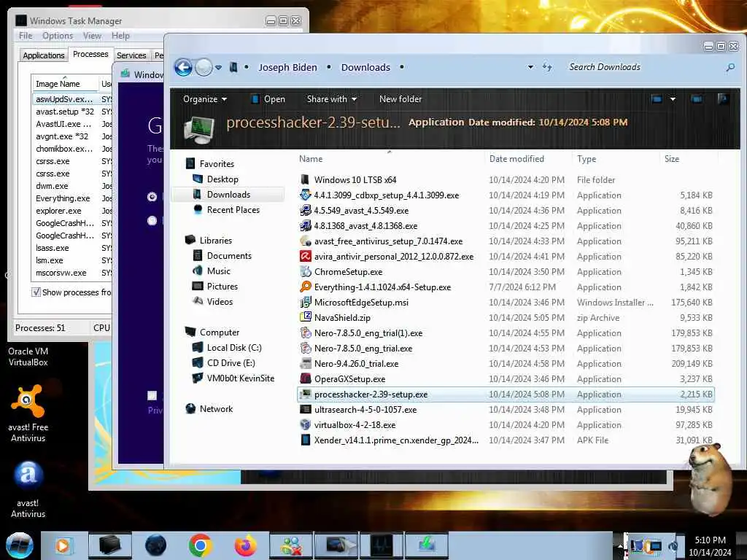Select Nero-9.4.26.0_trial.exe icon
The width and height of the screenshot is (747, 560).
(305, 363)
